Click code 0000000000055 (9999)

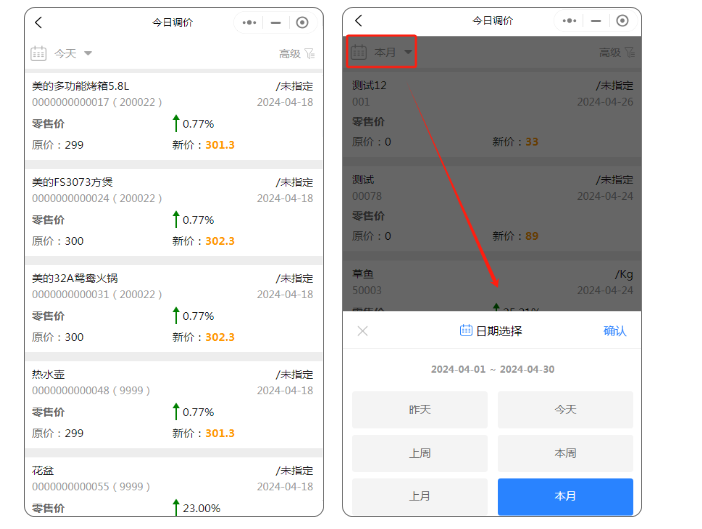pos(91,486)
